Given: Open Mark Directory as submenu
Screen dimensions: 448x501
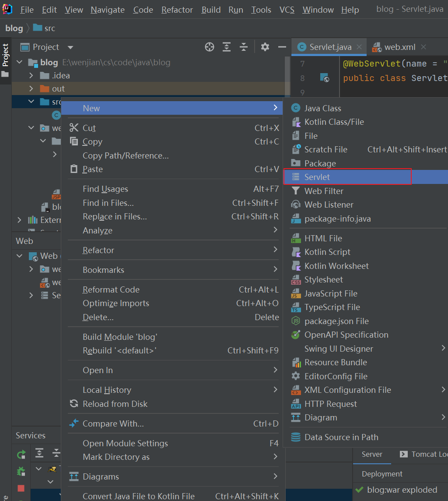Looking at the screenshot, I should 173,457.
